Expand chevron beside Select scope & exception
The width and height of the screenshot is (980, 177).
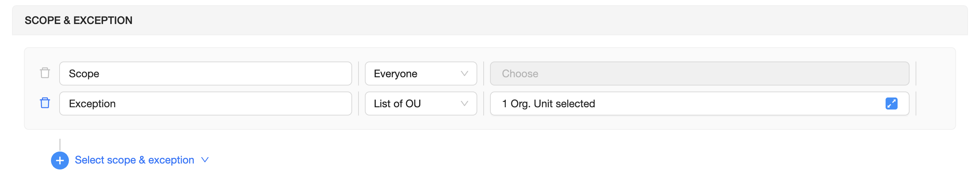pyautogui.click(x=205, y=160)
